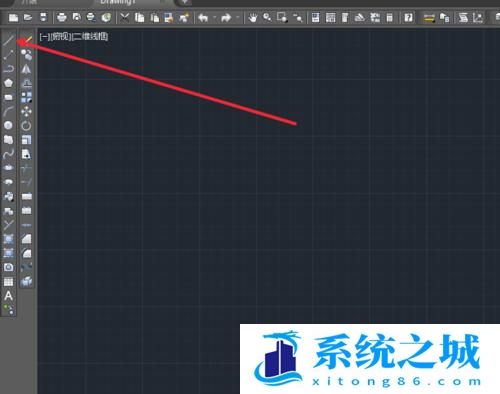This screenshot has height=394, width=500.
Task: Open the Properties palette icon
Action: coord(316,17)
